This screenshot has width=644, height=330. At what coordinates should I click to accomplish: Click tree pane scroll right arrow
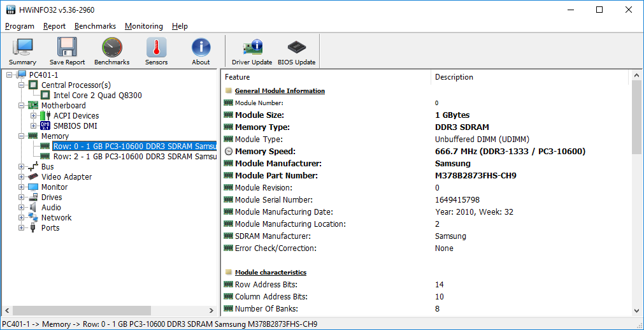coord(211,311)
